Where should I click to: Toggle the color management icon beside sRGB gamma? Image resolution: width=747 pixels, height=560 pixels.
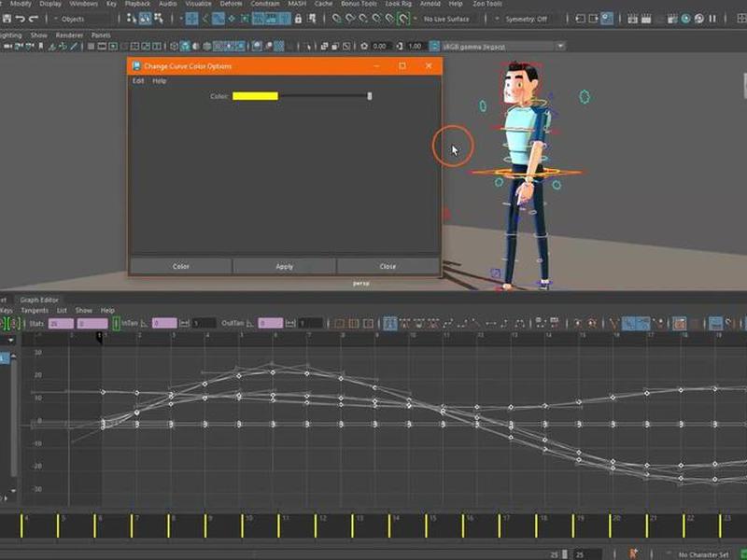pos(434,46)
